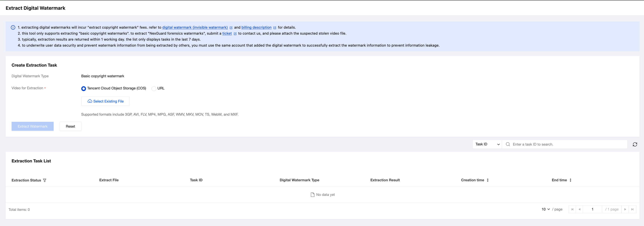Open the billing description link
Image resolution: width=644 pixels, height=226 pixels.
(x=256, y=27)
